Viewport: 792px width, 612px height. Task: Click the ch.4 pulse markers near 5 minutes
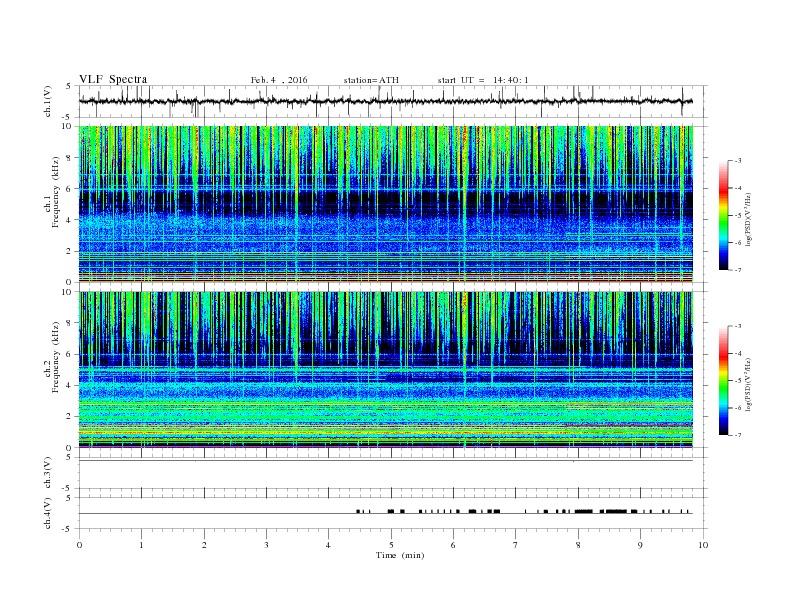[390, 512]
